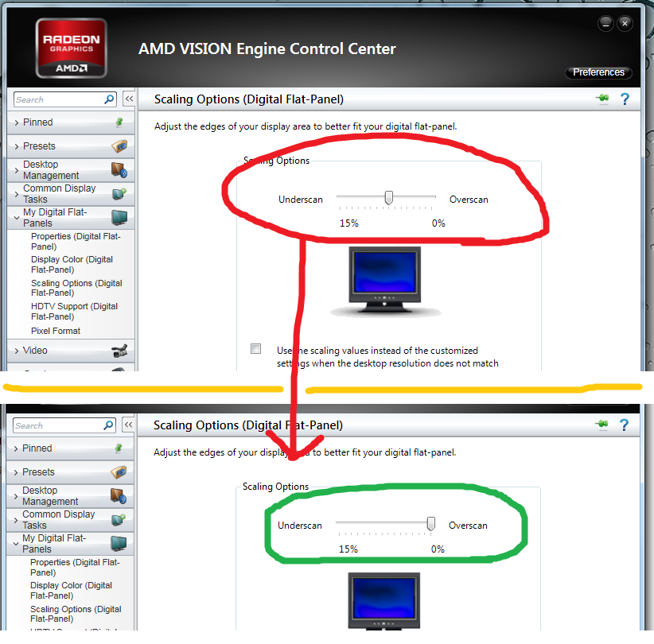Minimize the AMD Control Center window
Viewport: 654px width, 644px height.
605,24
